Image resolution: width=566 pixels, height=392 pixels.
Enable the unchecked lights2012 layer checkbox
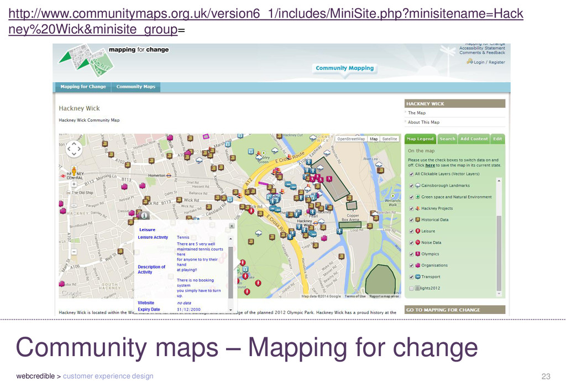[411, 289]
